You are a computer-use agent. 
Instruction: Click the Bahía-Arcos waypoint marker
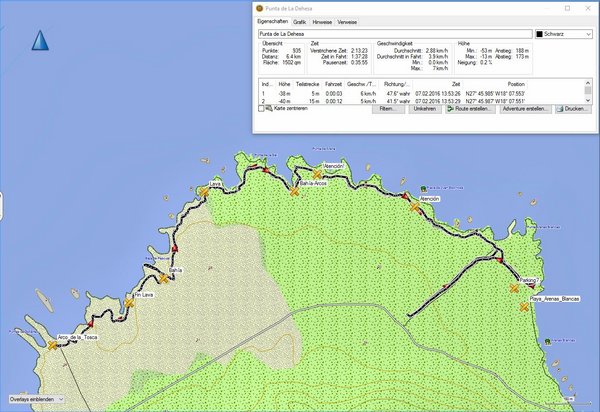pyautogui.click(x=295, y=192)
